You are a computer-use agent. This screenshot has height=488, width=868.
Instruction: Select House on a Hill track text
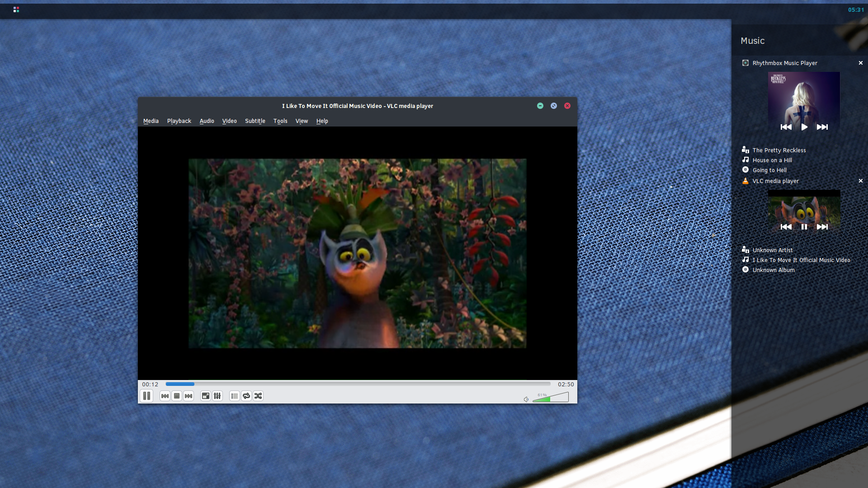click(x=772, y=160)
